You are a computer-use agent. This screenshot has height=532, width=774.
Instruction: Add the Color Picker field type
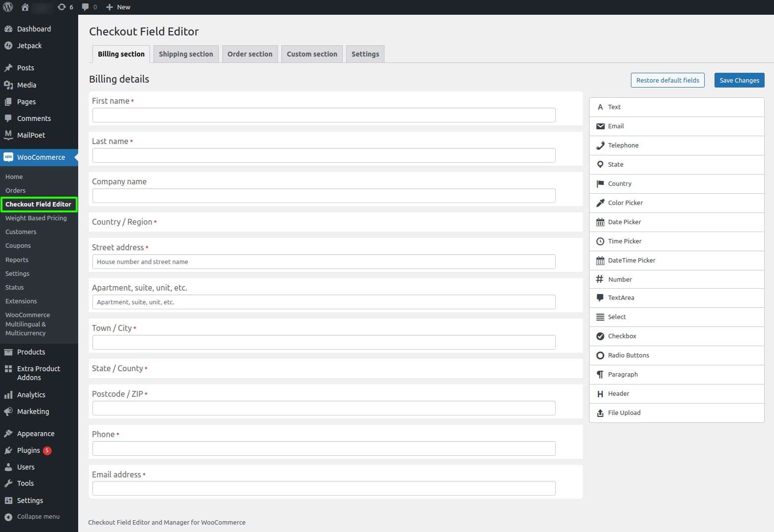[677, 203]
